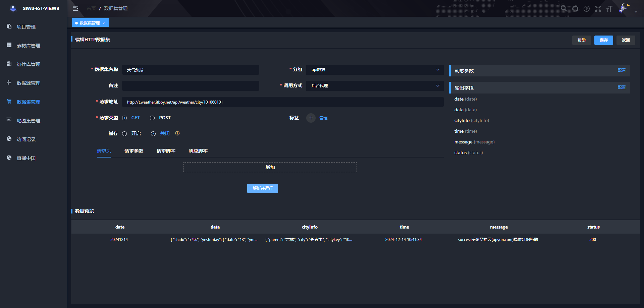644x308 pixels.
Task: Click the 解析并运行 button
Action: point(262,188)
